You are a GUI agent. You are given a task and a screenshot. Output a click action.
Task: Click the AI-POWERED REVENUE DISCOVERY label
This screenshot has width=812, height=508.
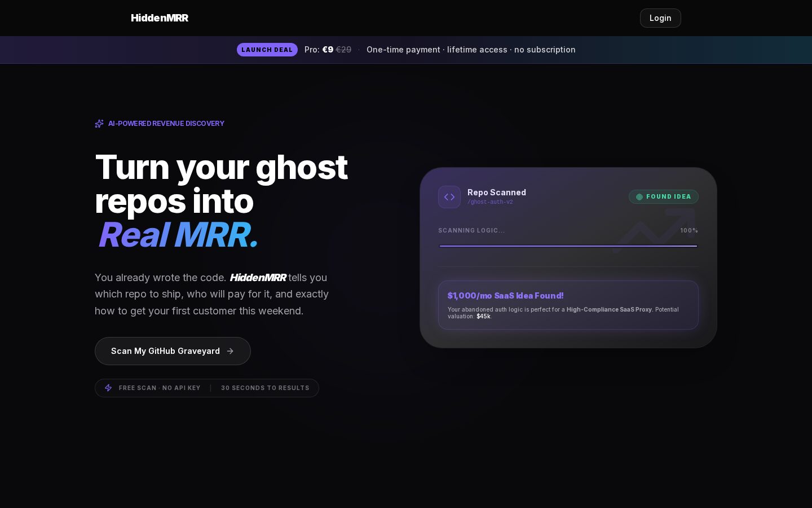click(x=166, y=124)
